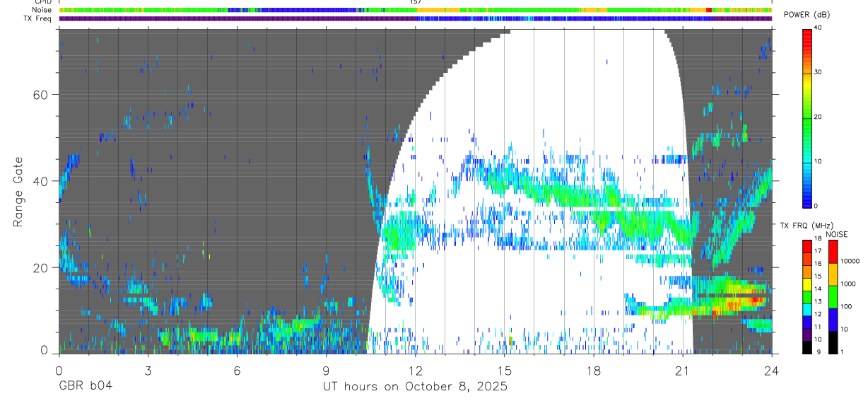The height and width of the screenshot is (401, 868).
Task: Pick the black 1-10 NOISE swatch
Action: click(x=833, y=342)
